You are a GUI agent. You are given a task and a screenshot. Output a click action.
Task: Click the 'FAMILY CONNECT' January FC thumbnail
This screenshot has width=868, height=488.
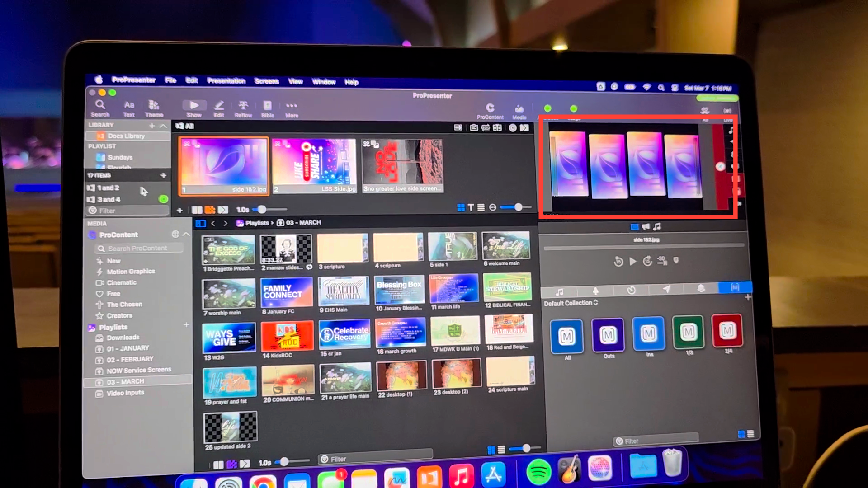click(287, 292)
